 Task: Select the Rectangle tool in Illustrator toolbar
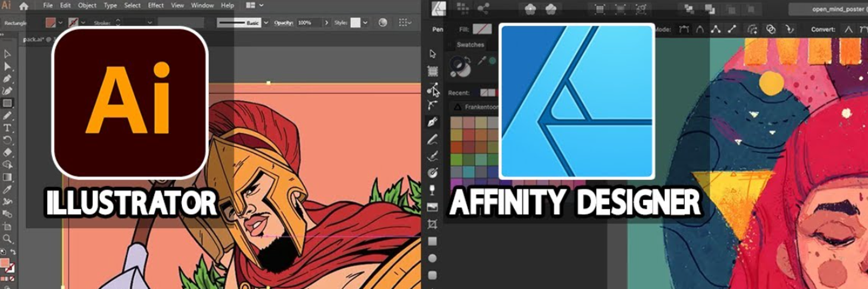point(7,103)
